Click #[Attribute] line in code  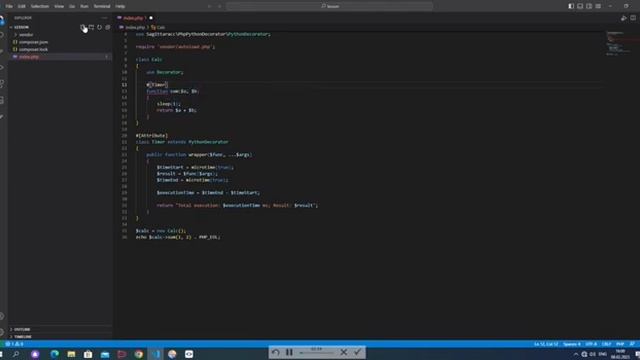tap(151, 136)
